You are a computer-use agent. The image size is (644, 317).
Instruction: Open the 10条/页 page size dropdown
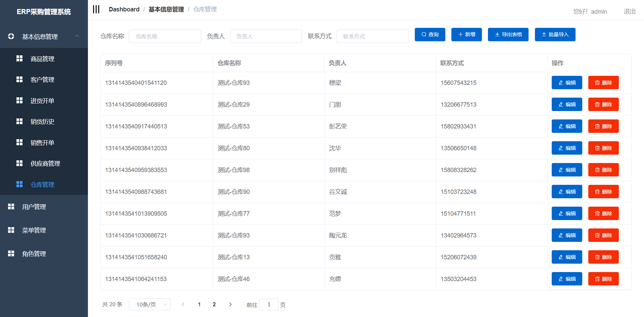pyautogui.click(x=150, y=304)
